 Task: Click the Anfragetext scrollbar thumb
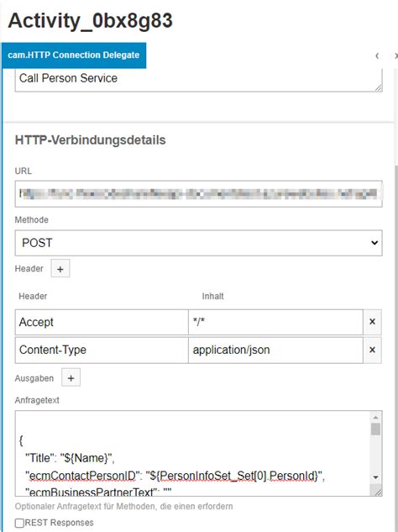(x=375, y=429)
